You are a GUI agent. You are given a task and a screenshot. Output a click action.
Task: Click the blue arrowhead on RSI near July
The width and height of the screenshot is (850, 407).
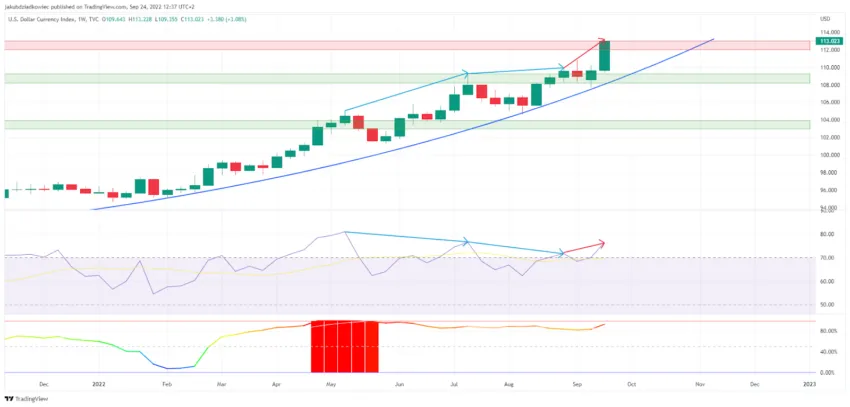(x=465, y=242)
